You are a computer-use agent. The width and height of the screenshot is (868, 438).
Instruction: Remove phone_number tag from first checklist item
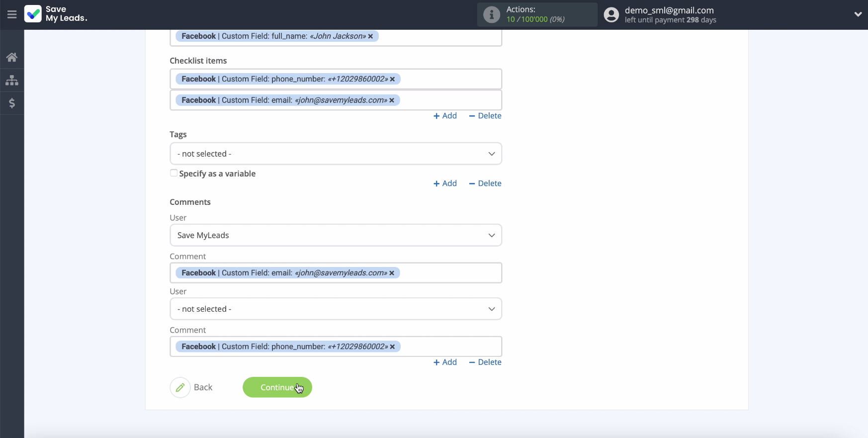pyautogui.click(x=392, y=79)
